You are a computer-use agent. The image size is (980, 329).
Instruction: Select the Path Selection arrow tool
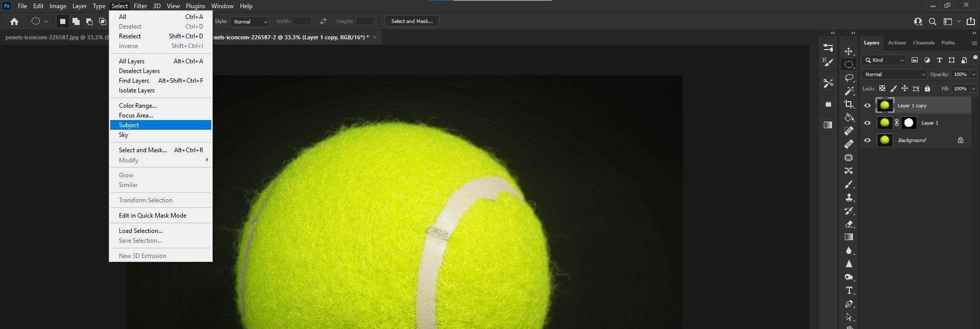coord(849,317)
